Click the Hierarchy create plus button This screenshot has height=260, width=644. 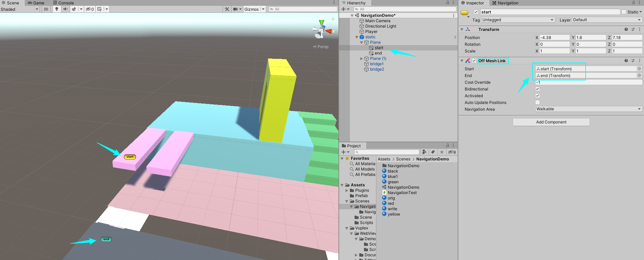click(x=346, y=9)
